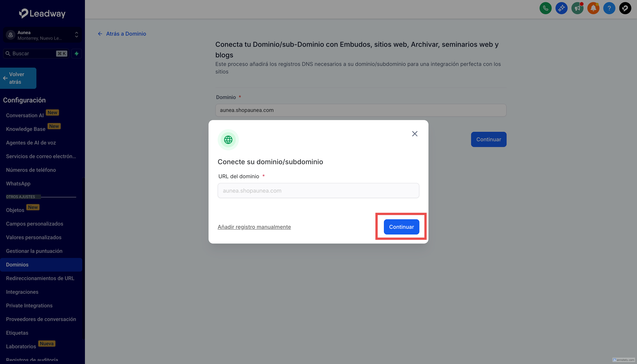
Task: Open the megaphone announcements icon
Action: pyautogui.click(x=577, y=8)
